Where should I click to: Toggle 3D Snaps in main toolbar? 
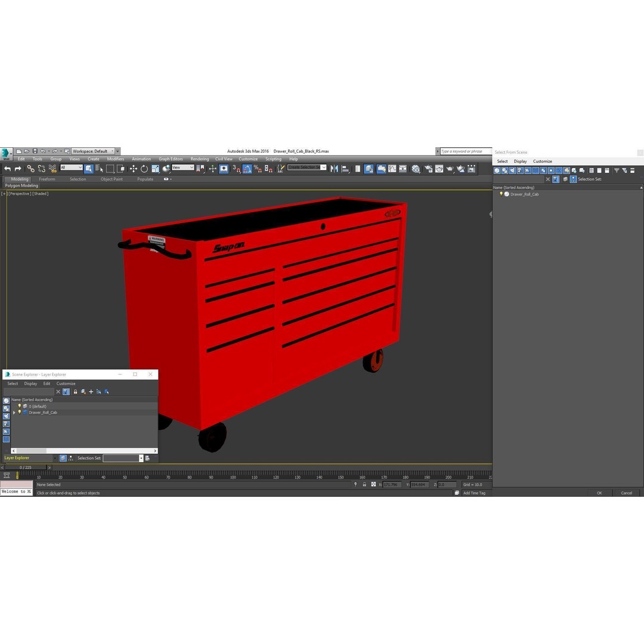pos(236,168)
